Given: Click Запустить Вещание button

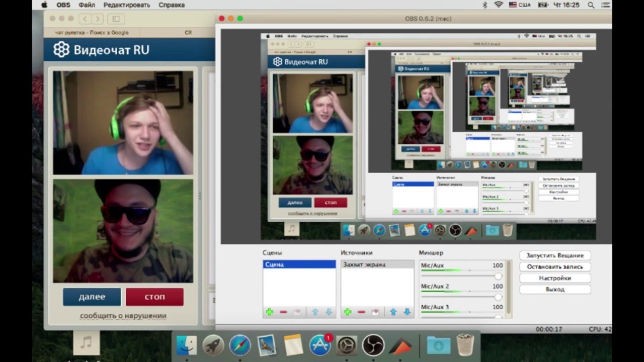Looking at the screenshot, I should click(555, 255).
